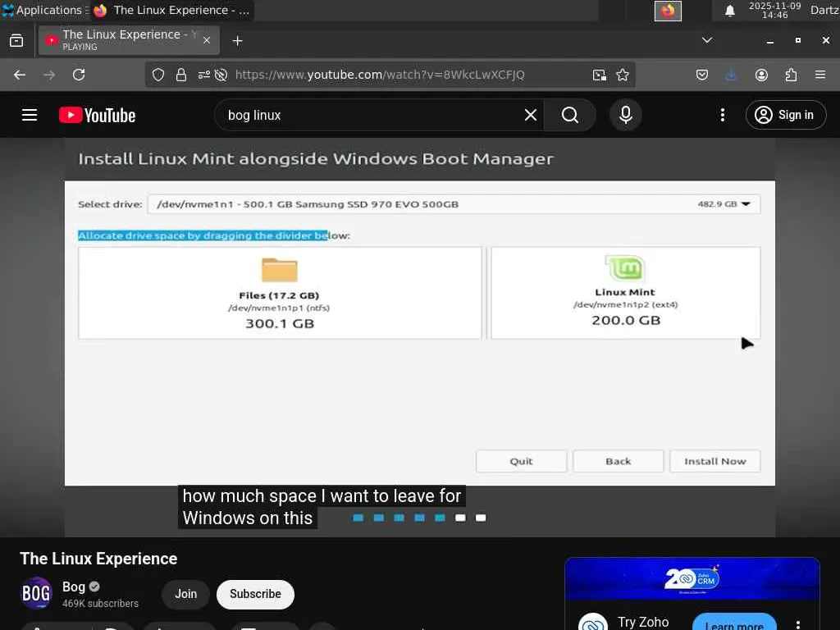Click the autoplay blocked icon in address bar
This screenshot has height=630, width=840.
pos(221,75)
